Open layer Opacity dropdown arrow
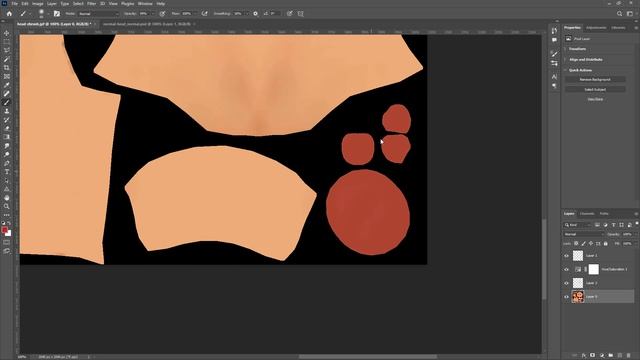 [x=635, y=234]
